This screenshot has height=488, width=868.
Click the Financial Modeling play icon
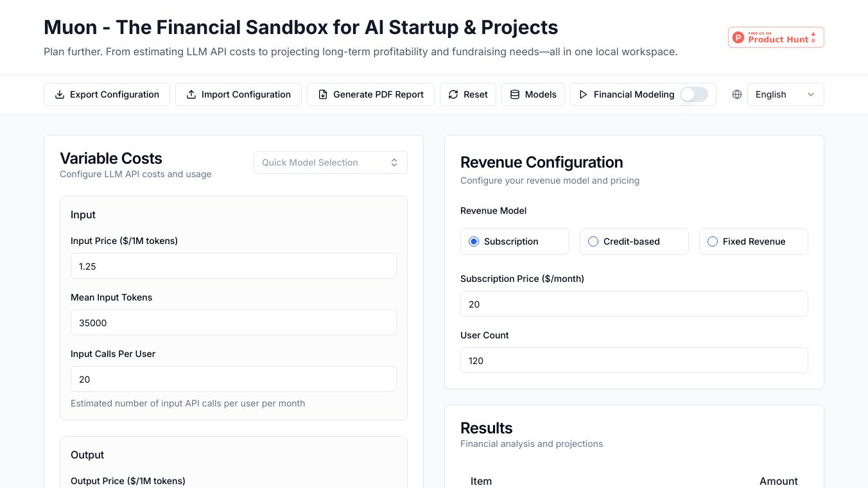tap(584, 94)
